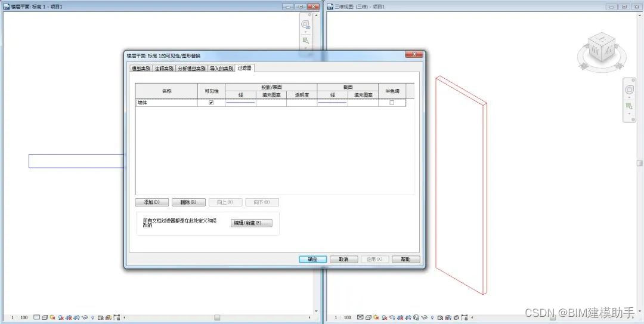Open 帮助 button in dialog
This screenshot has height=324, width=644.
point(406,260)
